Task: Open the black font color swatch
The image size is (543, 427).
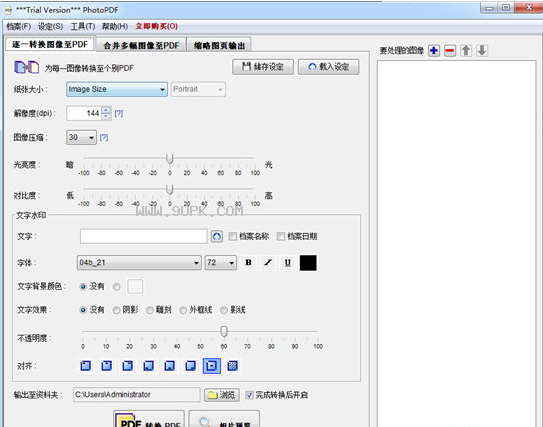Action: click(308, 263)
